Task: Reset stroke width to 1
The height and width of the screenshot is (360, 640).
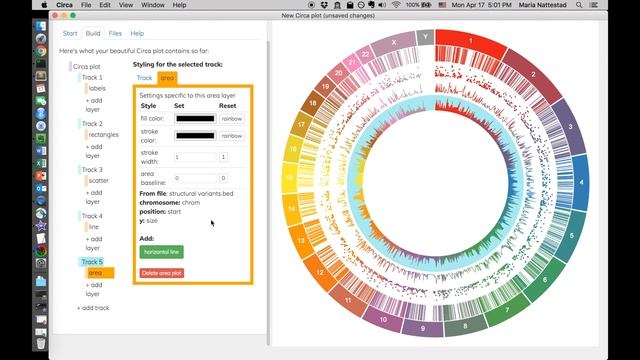Action: [x=223, y=157]
